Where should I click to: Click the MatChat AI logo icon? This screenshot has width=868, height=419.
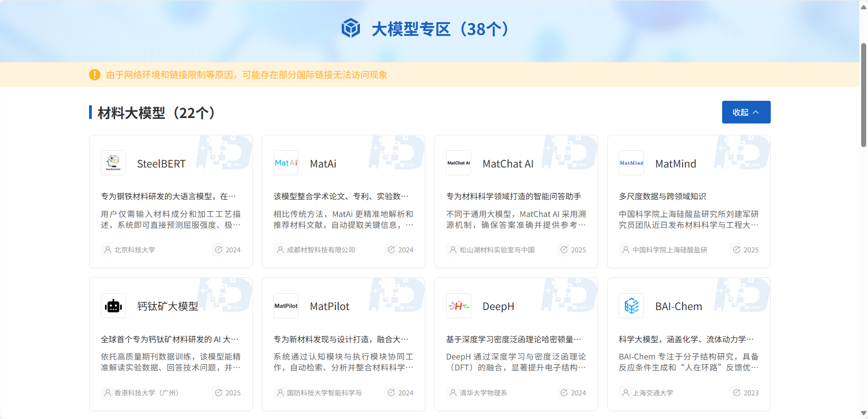pyautogui.click(x=459, y=163)
